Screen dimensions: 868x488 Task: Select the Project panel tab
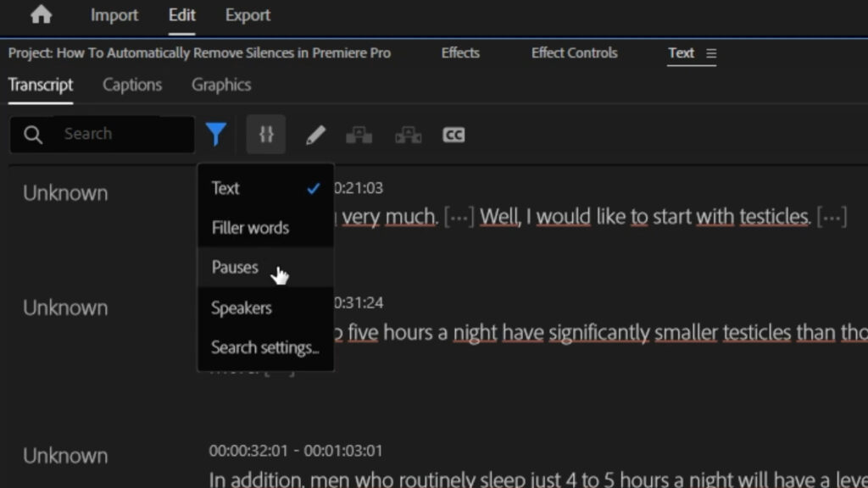(x=199, y=53)
